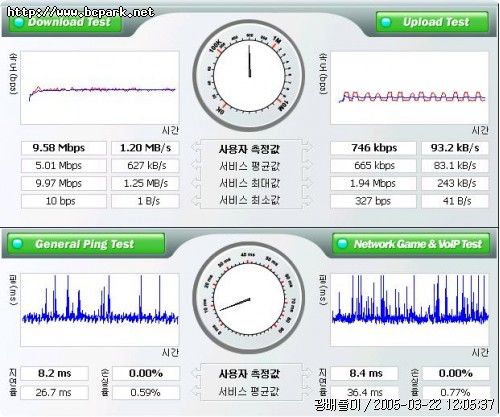Select the 0.59% average loss value

coord(146,393)
